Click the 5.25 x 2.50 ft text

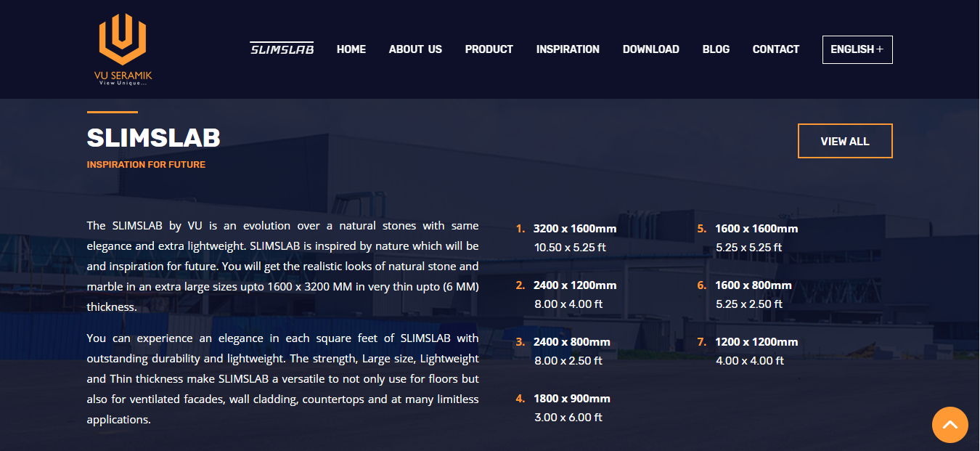click(x=749, y=304)
